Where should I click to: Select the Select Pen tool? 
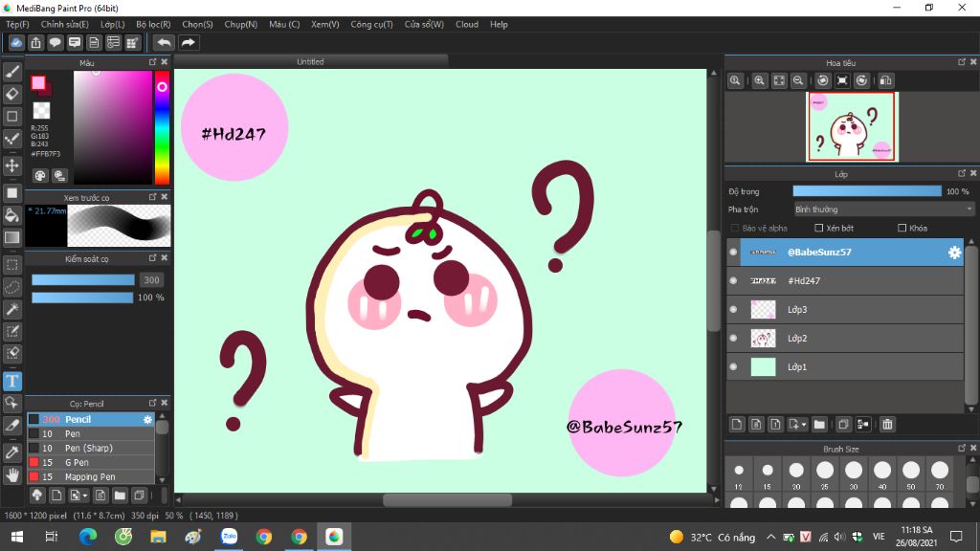pos(11,331)
